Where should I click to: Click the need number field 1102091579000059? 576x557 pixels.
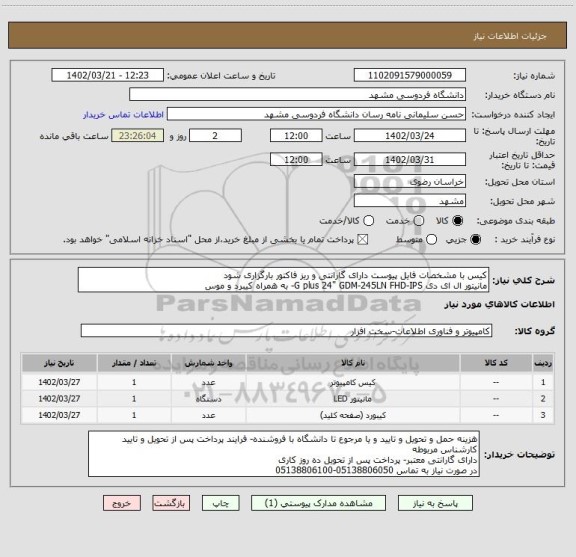coord(410,75)
